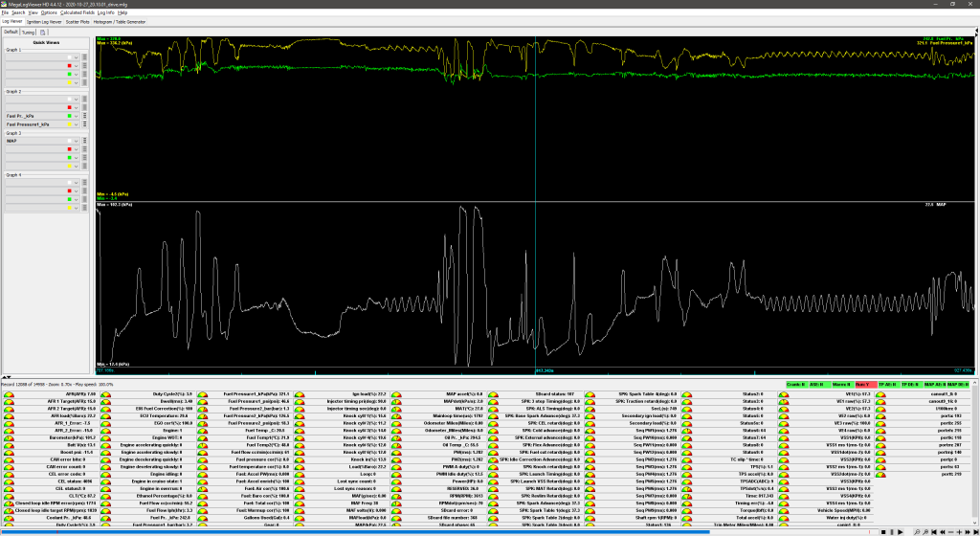The image size is (980, 536).
Task: Click white color swatch of MAP trace
Action: 70,142
